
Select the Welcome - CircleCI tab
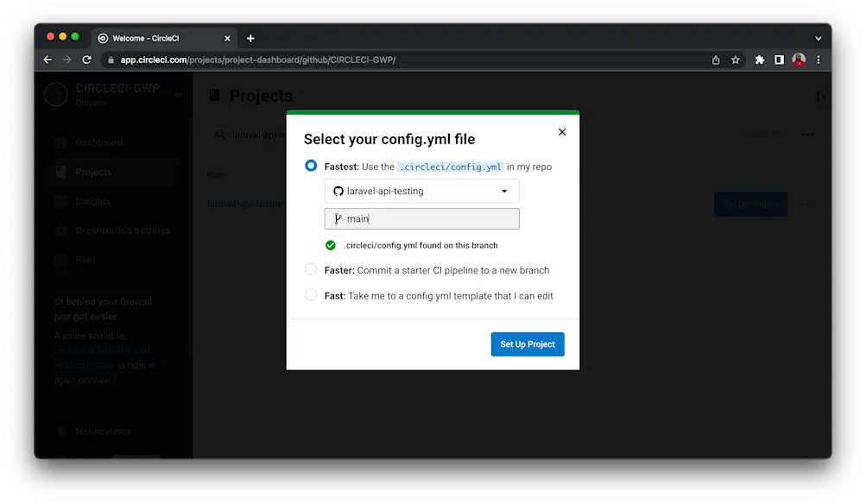(164, 38)
